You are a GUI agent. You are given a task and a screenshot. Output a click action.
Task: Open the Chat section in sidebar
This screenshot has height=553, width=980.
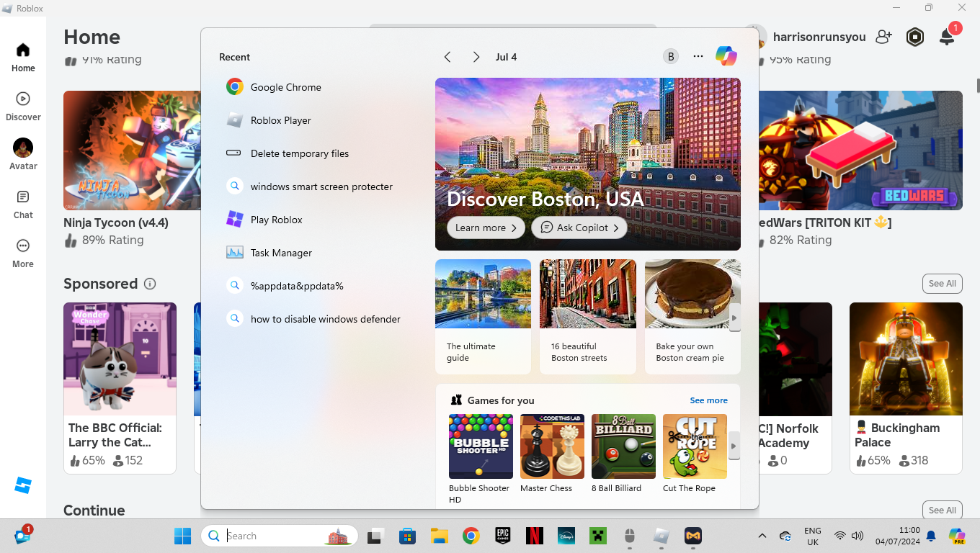click(x=23, y=204)
